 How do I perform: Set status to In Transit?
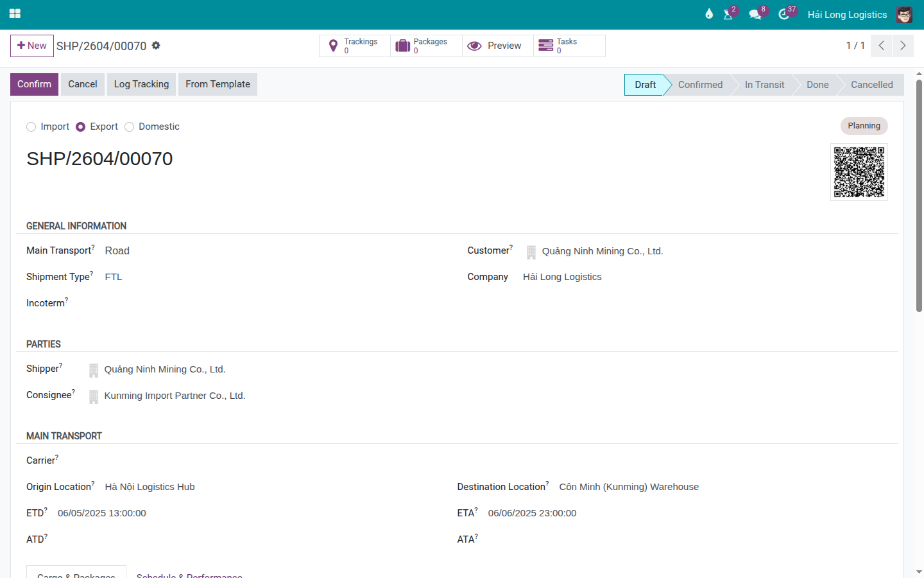(764, 85)
